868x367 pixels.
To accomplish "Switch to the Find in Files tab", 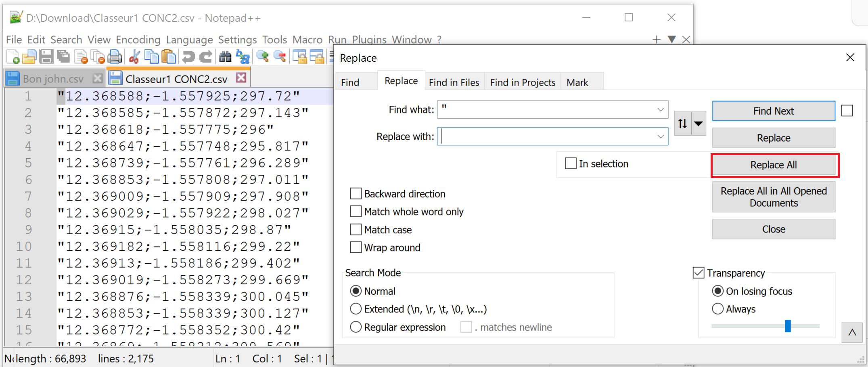I will 454,82.
